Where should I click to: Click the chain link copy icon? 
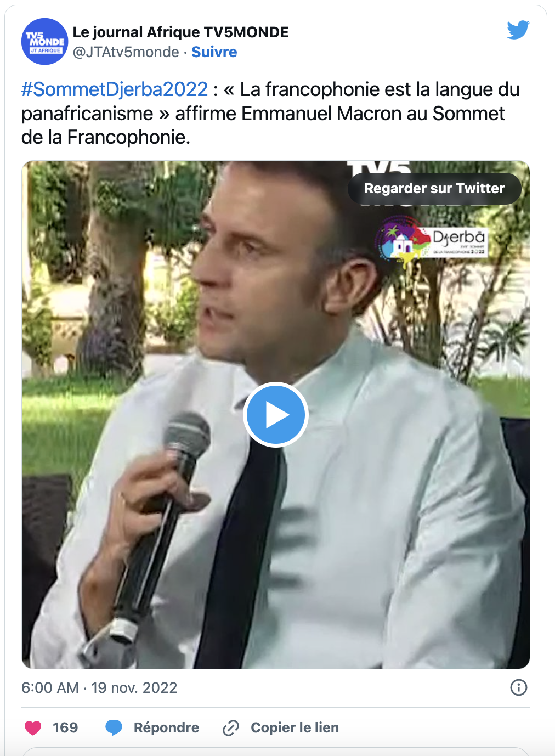231,728
